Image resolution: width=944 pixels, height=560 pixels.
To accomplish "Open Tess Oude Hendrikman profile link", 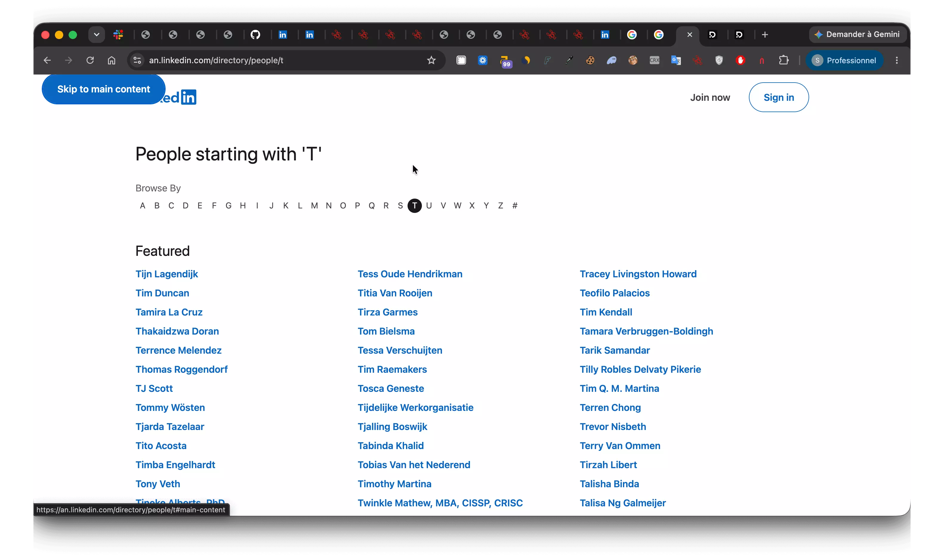I will click(x=410, y=274).
